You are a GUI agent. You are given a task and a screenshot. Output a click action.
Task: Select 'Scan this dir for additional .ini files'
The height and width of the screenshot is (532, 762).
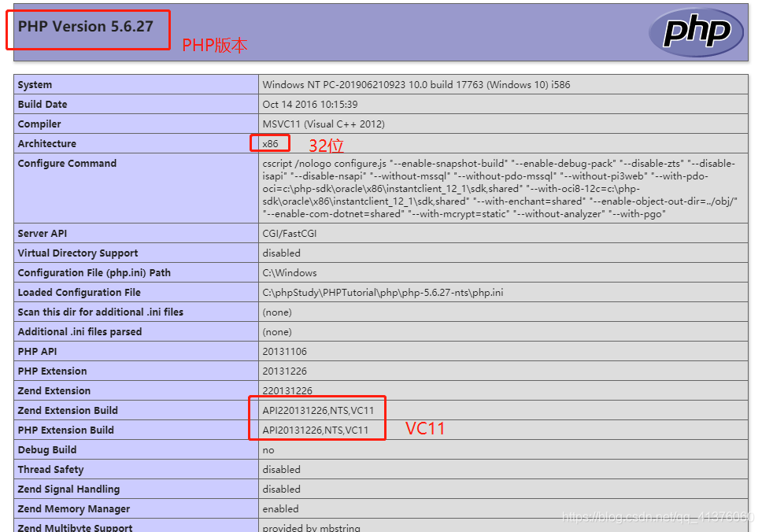[101, 312]
